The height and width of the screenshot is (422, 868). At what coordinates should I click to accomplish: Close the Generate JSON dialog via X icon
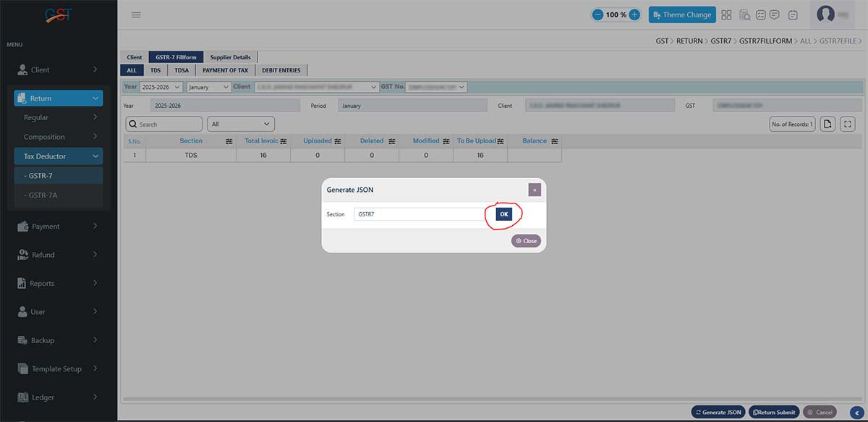(535, 190)
